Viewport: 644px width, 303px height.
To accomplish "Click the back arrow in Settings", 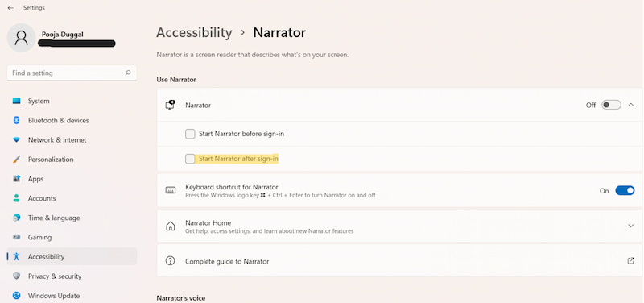I will (10, 8).
